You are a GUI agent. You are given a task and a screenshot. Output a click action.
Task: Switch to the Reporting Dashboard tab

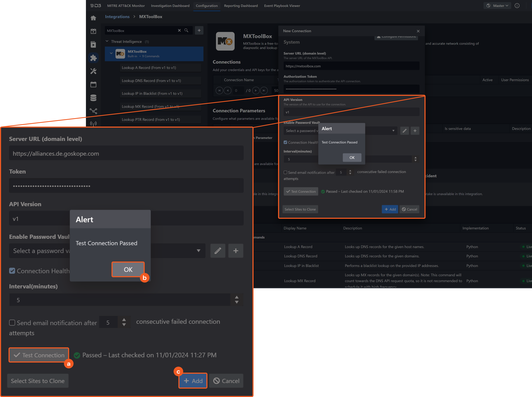click(x=241, y=6)
